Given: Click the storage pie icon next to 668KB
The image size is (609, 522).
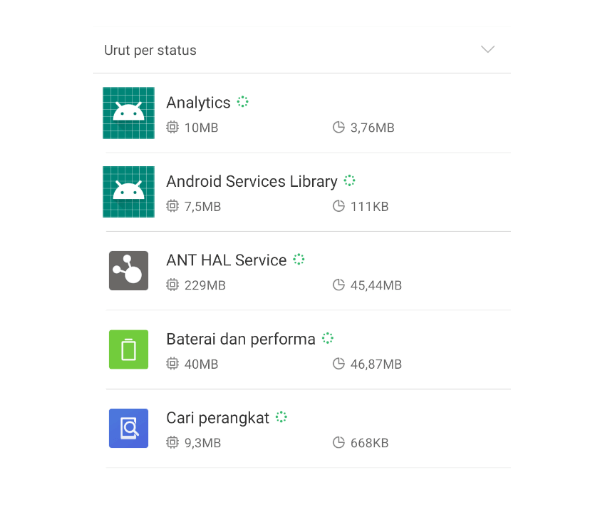Looking at the screenshot, I should pos(339,443).
